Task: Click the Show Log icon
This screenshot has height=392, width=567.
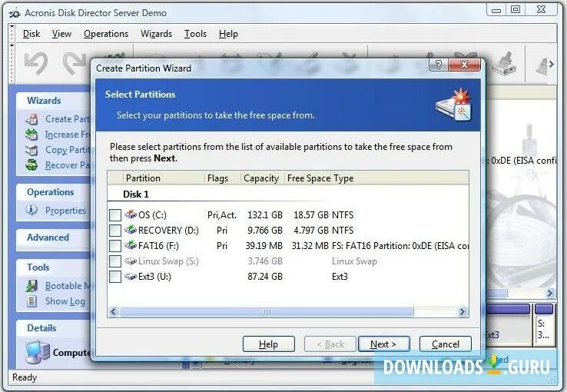Action: coord(31,301)
